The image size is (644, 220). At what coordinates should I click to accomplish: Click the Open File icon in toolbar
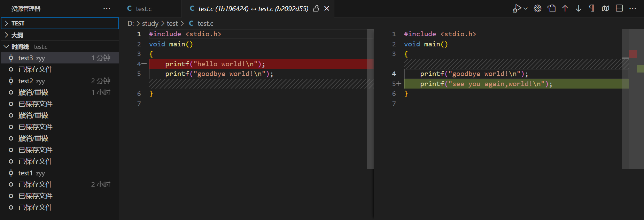[x=551, y=8]
